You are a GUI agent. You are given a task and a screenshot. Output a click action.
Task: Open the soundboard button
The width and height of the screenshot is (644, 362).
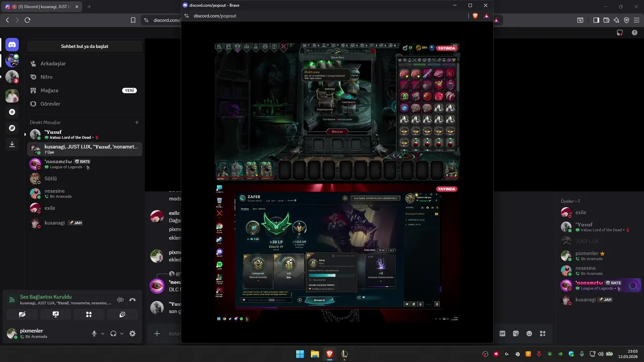pos(122,314)
